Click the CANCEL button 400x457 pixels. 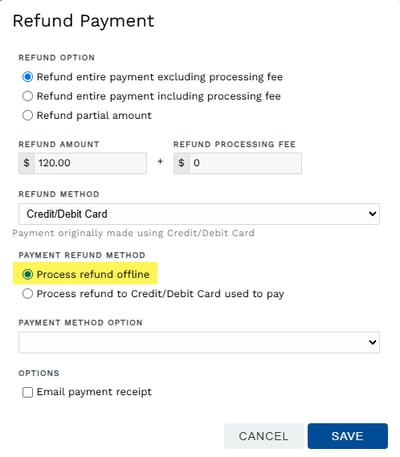point(264,436)
